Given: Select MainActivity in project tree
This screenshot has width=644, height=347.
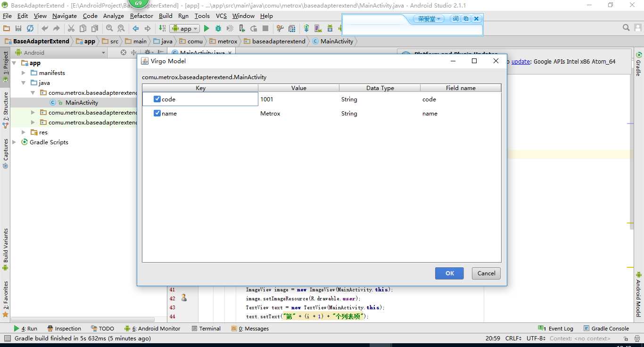Looking at the screenshot, I should tap(82, 102).
